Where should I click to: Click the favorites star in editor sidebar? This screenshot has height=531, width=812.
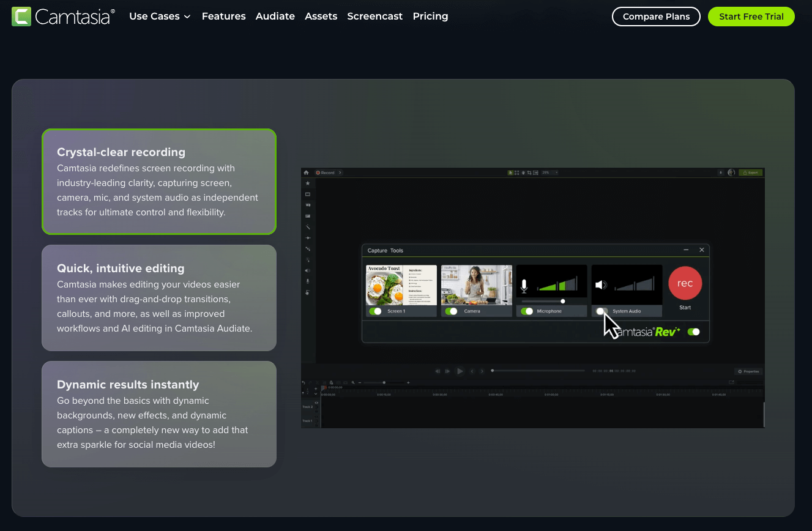(308, 184)
